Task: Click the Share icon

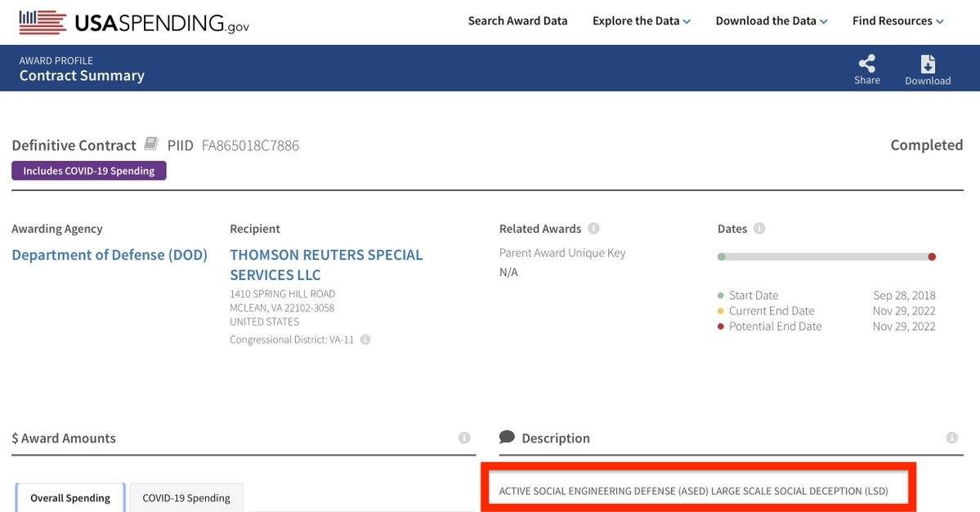Action: click(x=867, y=63)
